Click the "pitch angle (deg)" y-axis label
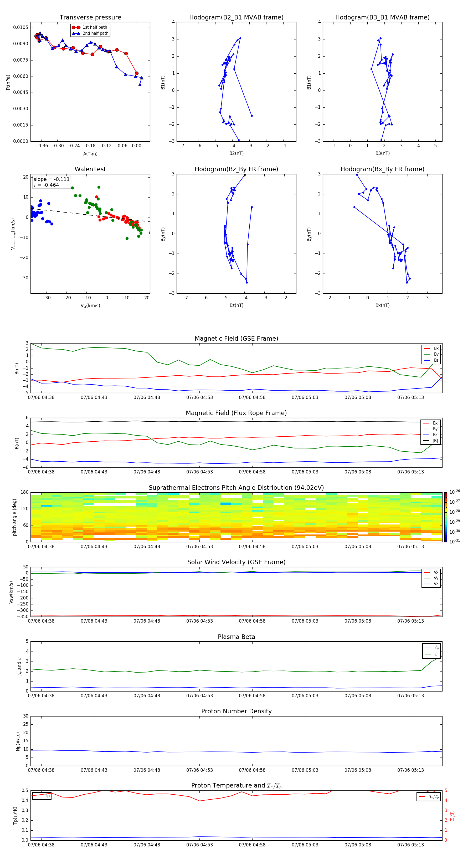473x868 pixels. [x=14, y=517]
